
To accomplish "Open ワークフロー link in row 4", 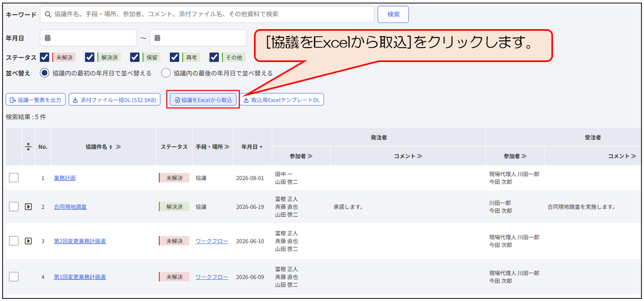I will click(x=212, y=277).
